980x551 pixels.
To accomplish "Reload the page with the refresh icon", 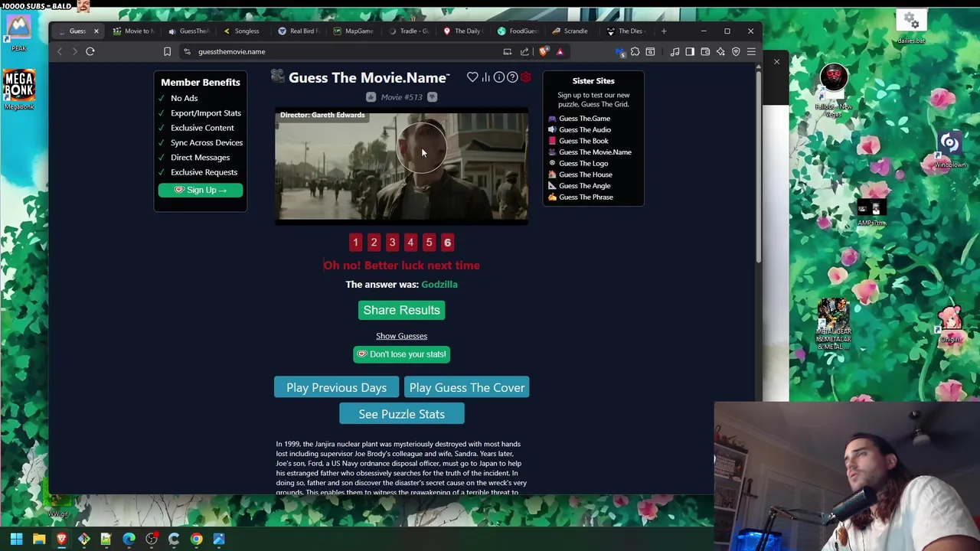I will coord(90,51).
